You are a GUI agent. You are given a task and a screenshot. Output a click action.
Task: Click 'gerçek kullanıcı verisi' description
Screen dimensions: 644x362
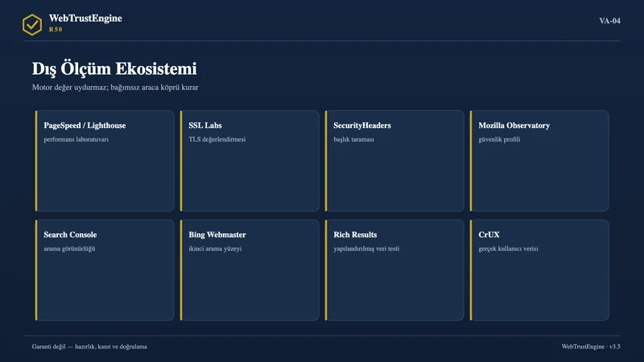(508, 249)
